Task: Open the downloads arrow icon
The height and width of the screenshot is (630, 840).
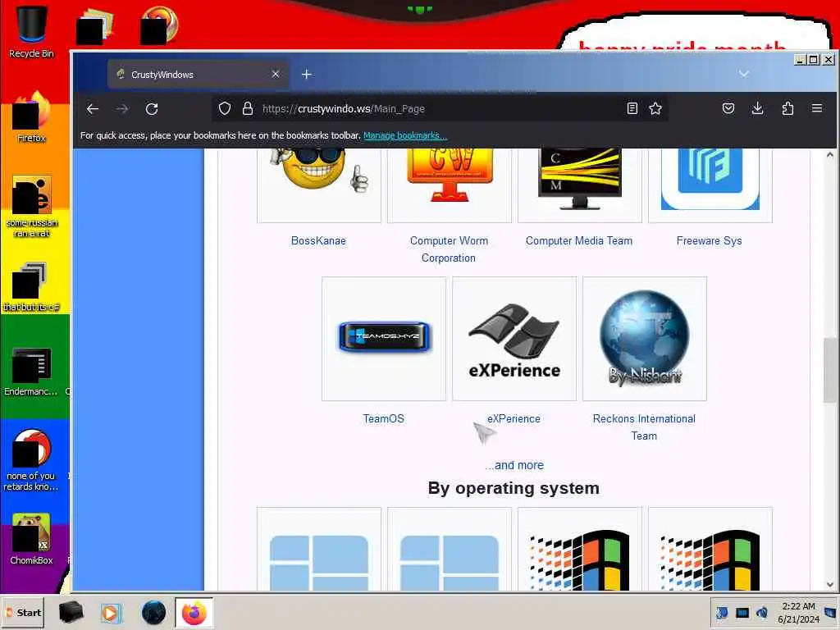Action: 757,109
